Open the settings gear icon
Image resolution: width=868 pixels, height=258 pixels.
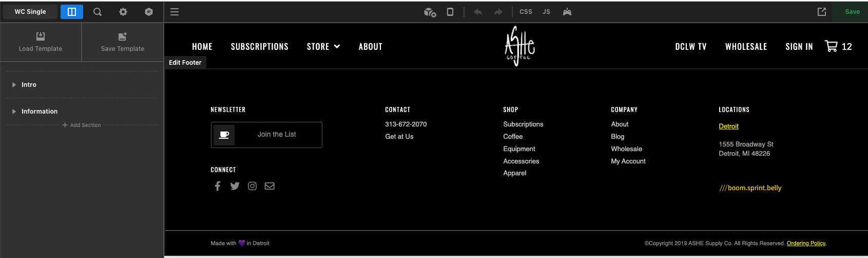(123, 12)
